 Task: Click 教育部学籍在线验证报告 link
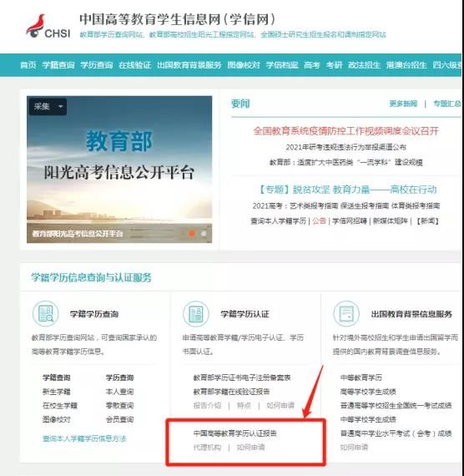coord(231,392)
